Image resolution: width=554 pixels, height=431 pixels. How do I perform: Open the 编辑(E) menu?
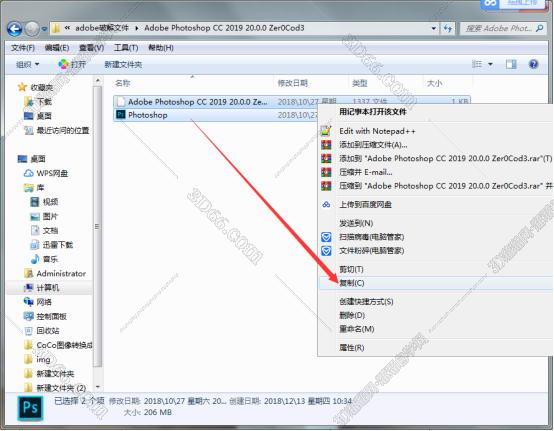tap(57, 48)
